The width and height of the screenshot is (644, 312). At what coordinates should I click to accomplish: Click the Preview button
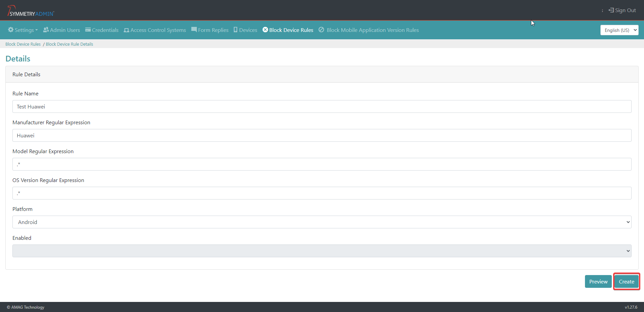(598, 281)
